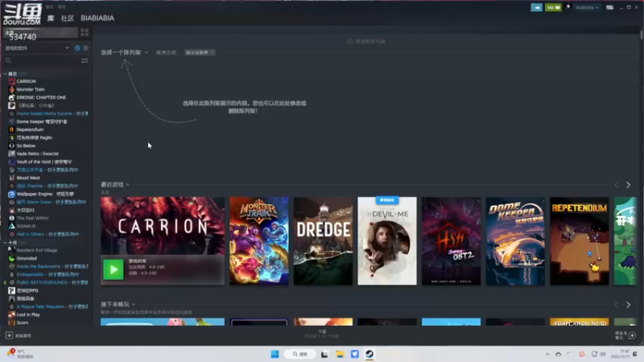Open the green notifications counter
Screen dimensions: 644x362
tap(553, 7)
